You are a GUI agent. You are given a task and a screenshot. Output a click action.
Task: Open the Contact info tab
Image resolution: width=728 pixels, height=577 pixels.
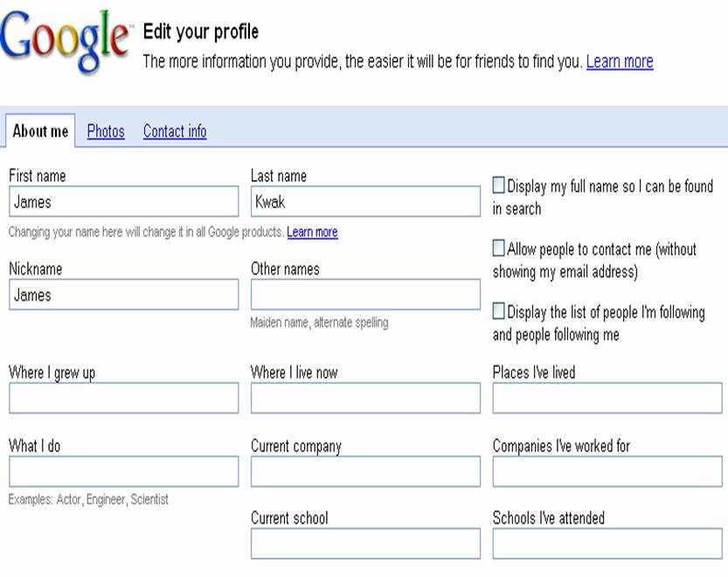pyautogui.click(x=174, y=131)
